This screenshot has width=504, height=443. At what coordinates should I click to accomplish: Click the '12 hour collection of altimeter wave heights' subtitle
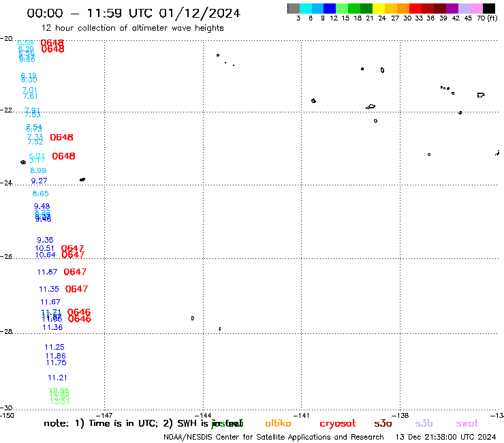[132, 28]
